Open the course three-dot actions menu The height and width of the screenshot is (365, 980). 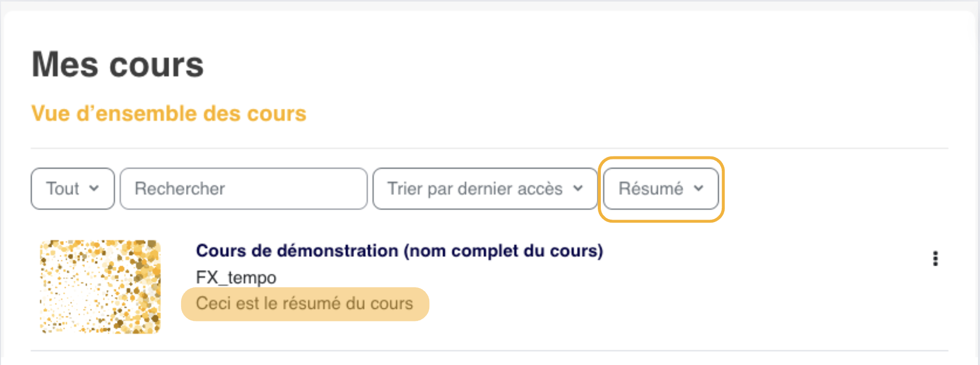pyautogui.click(x=935, y=258)
